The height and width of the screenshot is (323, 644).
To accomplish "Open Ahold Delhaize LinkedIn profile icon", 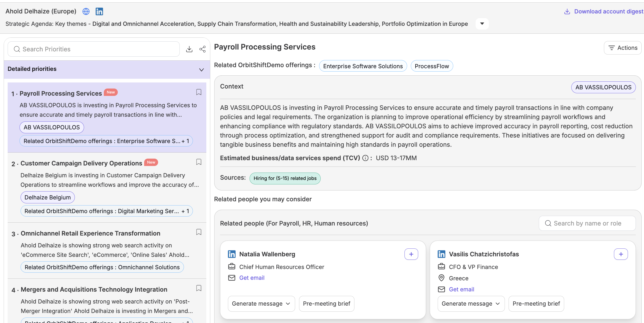I will click(x=99, y=11).
